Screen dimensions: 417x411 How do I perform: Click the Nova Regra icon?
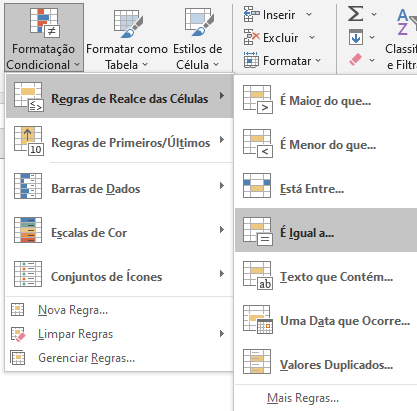[17, 309]
